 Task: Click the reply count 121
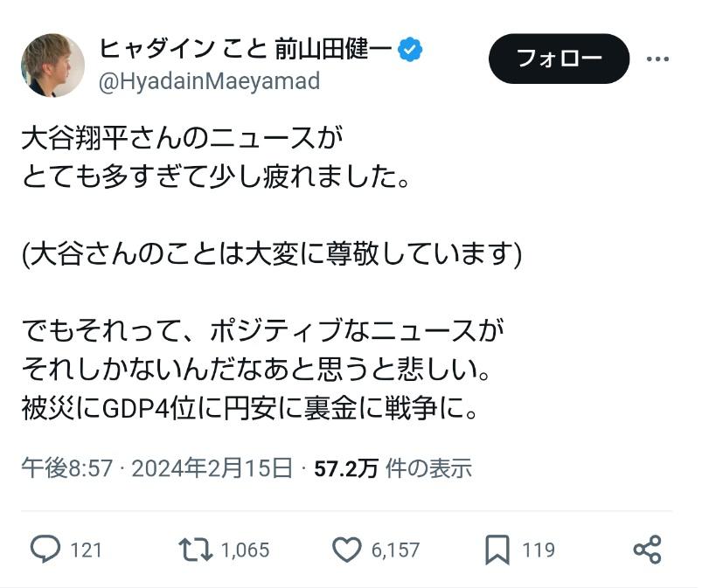pos(86,550)
